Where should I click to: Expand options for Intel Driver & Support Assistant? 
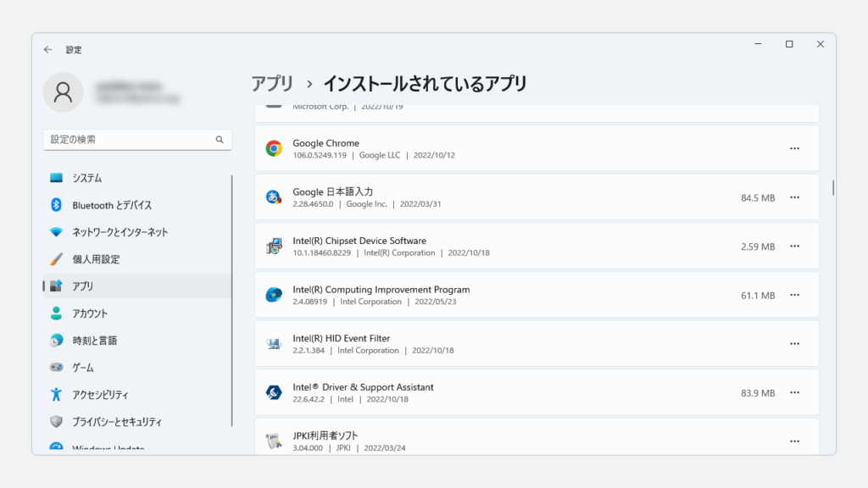click(x=794, y=393)
